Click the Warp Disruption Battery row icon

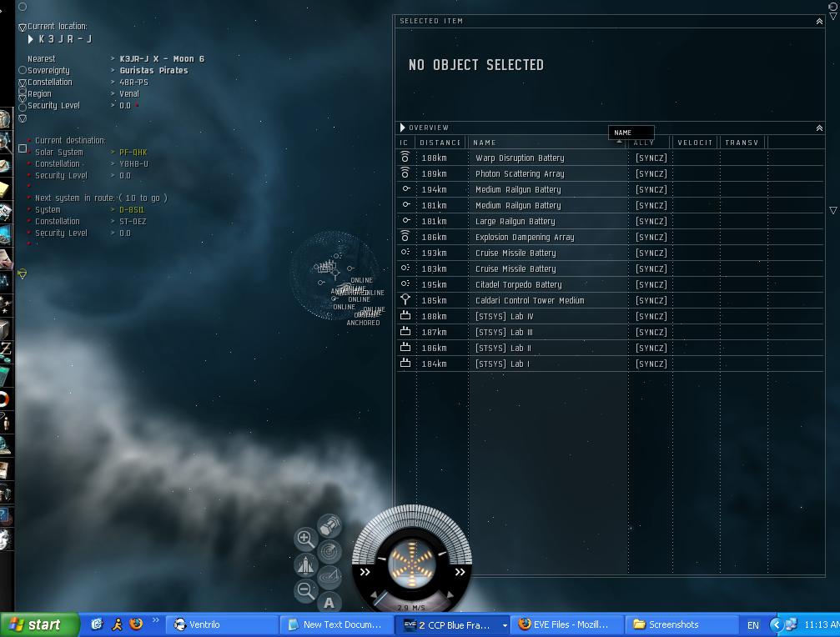pos(405,158)
